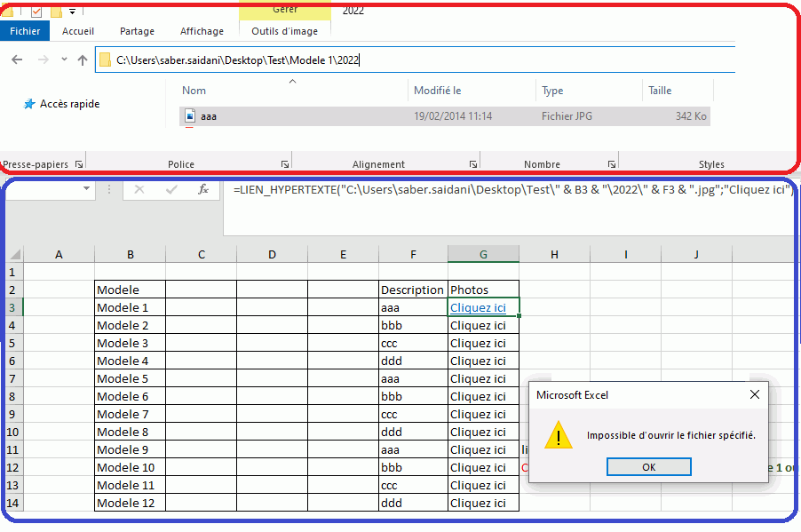Open the recent locations dropdown chevron
The width and height of the screenshot is (801, 532).
tap(63, 60)
